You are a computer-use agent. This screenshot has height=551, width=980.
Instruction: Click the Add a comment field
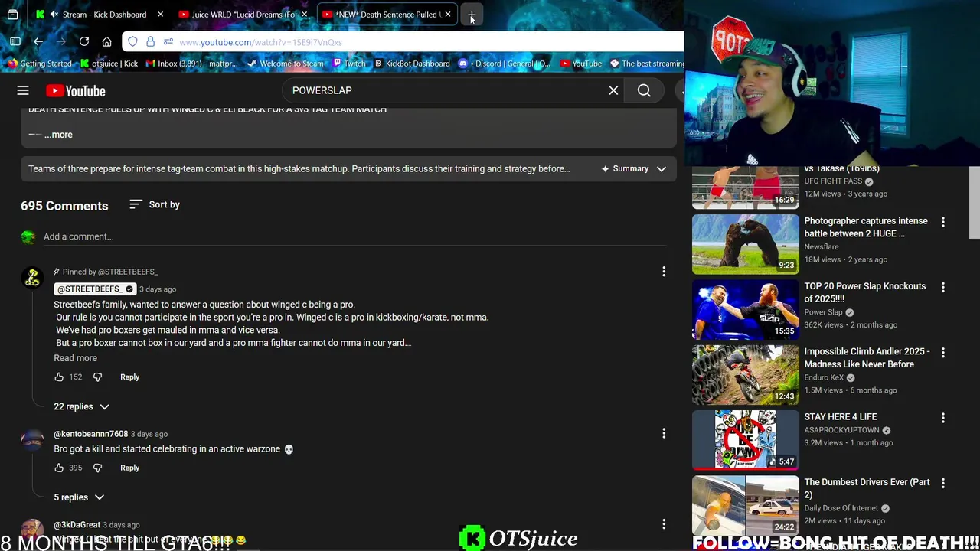[354, 236]
